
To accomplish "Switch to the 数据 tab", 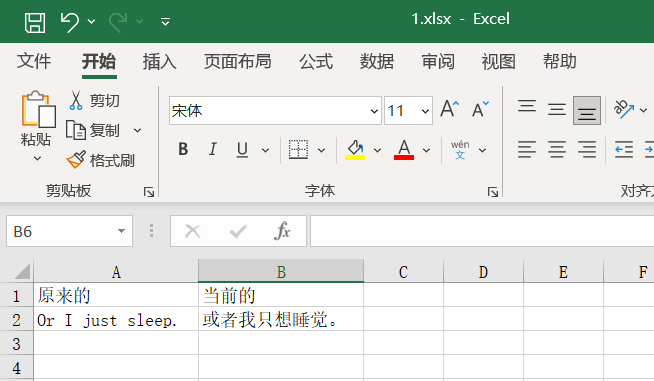I will 377,62.
